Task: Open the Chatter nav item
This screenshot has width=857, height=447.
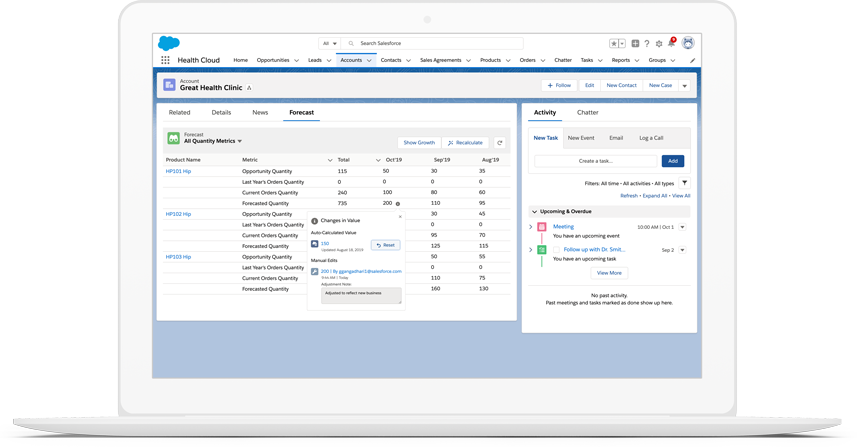Action: pyautogui.click(x=563, y=60)
